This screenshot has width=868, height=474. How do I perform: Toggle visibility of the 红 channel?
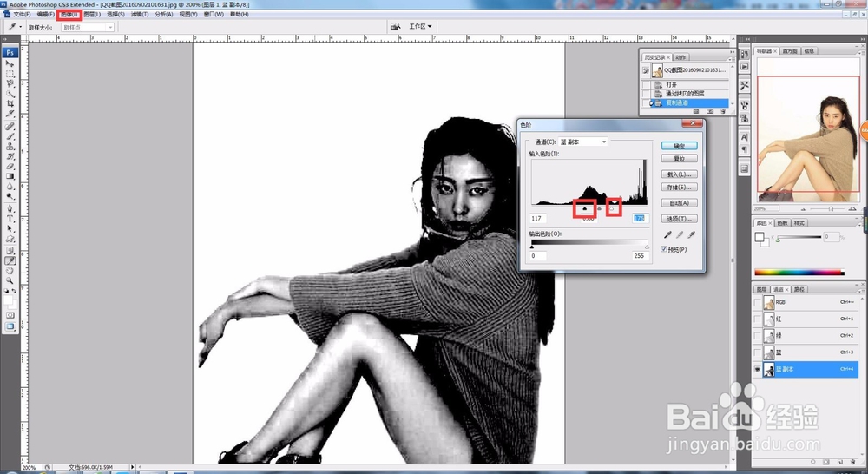tap(757, 319)
